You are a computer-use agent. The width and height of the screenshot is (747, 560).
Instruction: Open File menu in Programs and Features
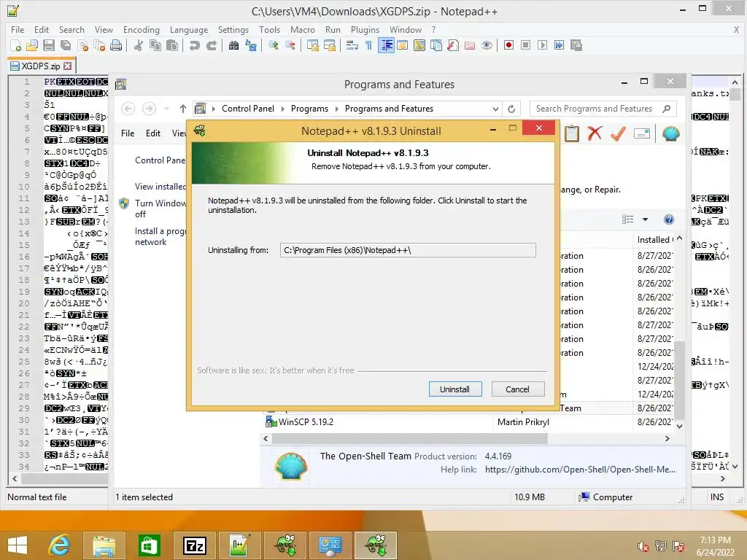(128, 133)
